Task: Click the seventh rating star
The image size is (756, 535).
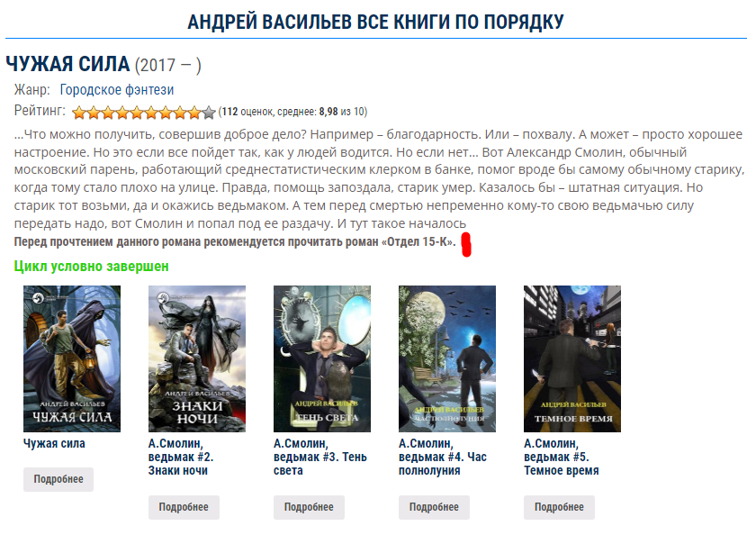Action: click(166, 113)
